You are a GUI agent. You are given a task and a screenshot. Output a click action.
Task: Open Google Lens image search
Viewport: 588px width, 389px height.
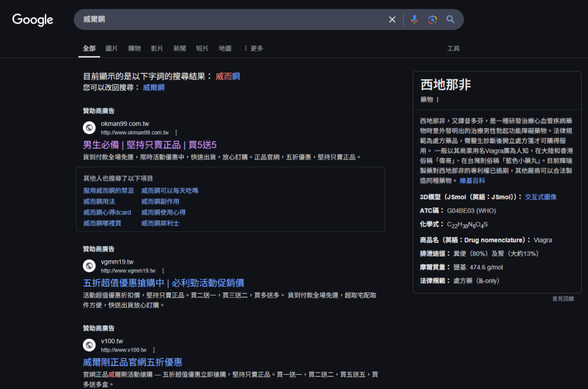click(432, 19)
